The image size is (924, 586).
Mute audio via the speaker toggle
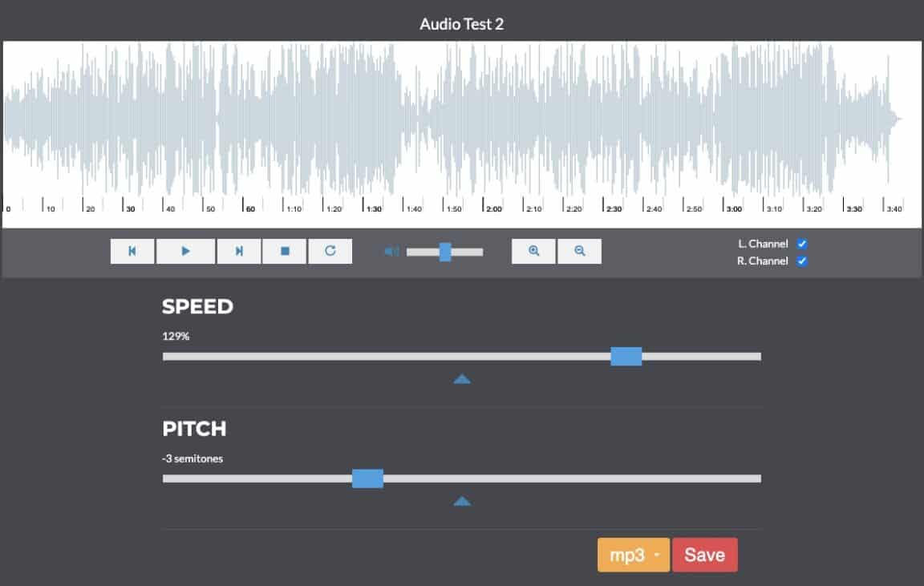pos(391,250)
